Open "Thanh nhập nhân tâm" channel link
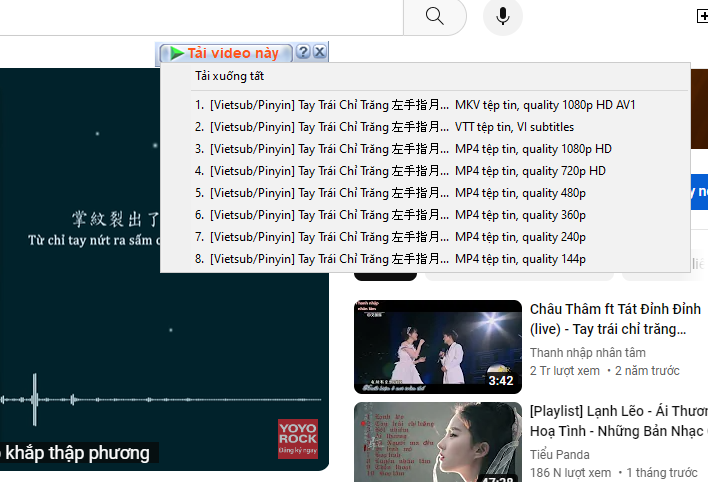Screen dimensions: 708x482 point(587,352)
